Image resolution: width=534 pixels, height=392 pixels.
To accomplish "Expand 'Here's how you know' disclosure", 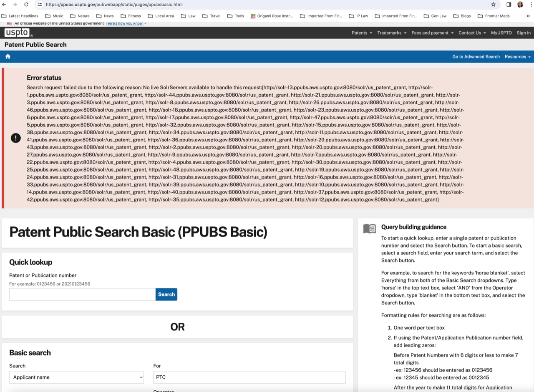I will click(126, 23).
